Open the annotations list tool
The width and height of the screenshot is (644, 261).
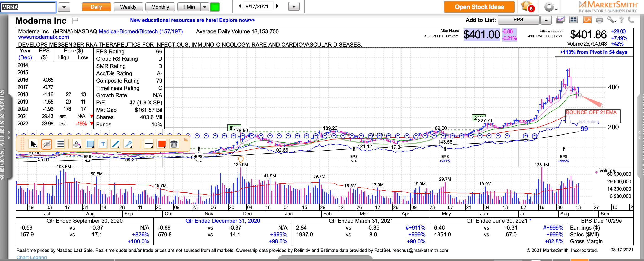[60, 144]
